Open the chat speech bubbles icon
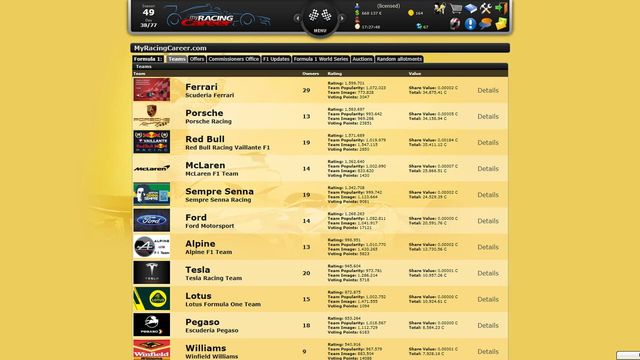This screenshot has height=360, width=640. [485, 24]
